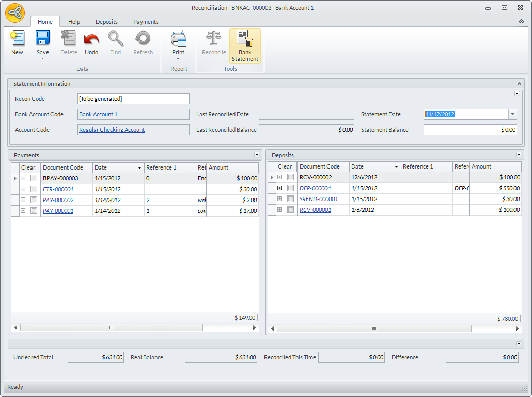The image size is (532, 397).
Task: Switch to the Deposits ribbon tab
Action: click(x=106, y=22)
